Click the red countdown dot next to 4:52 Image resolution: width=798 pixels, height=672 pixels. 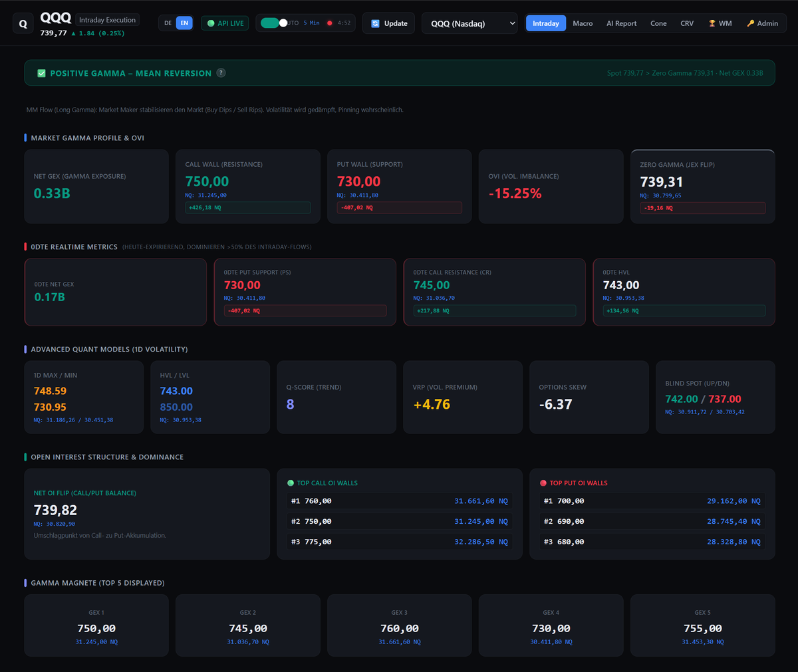pyautogui.click(x=330, y=23)
